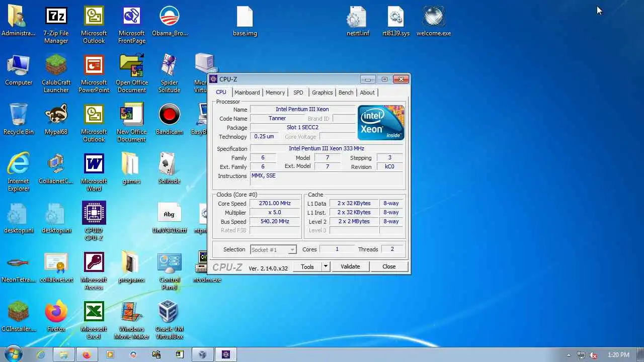Open Microsoft PowerPoint desktop shortcut
Image resolution: width=644 pixels, height=362 pixels.
tap(94, 74)
